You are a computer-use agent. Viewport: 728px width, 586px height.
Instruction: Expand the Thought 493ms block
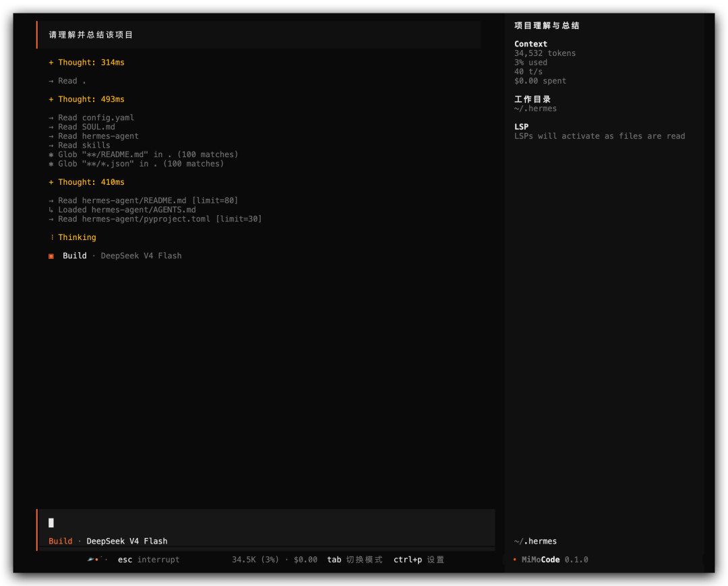86,99
